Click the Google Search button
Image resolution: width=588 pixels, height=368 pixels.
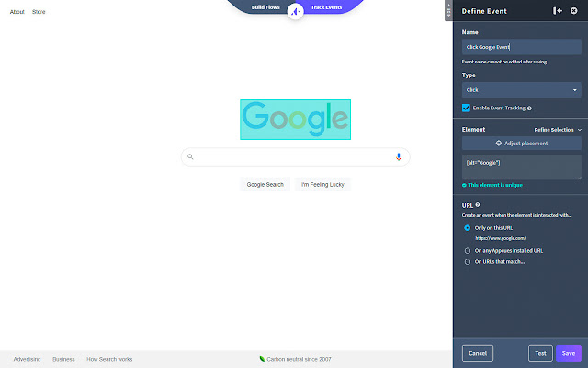point(266,184)
